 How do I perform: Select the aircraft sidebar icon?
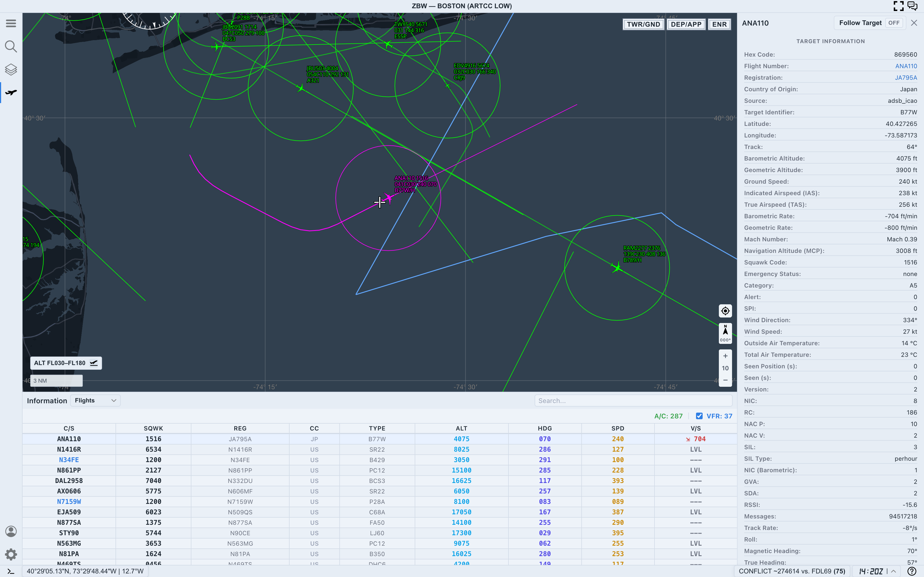pyautogui.click(x=11, y=93)
